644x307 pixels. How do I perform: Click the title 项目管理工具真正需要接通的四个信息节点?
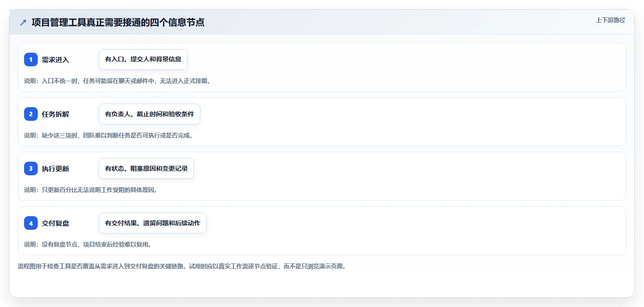pyautogui.click(x=118, y=23)
